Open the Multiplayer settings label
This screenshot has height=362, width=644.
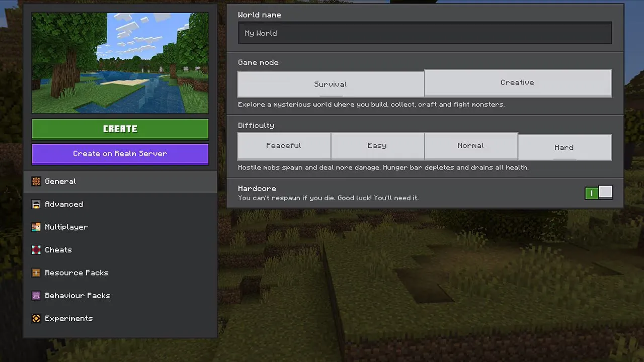pos(66,227)
